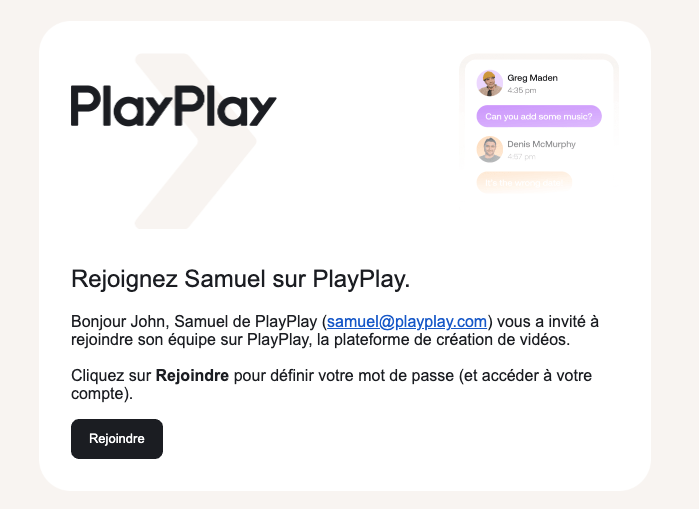Click the word "compte)." ending the paragraph
This screenshot has width=699, height=509.
click(x=102, y=394)
